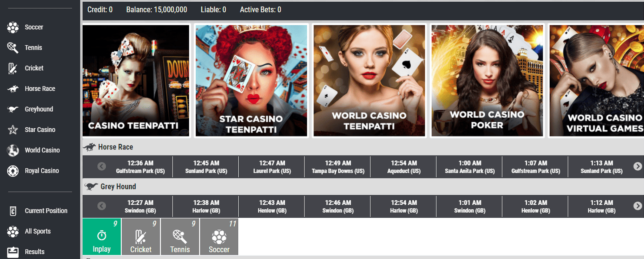
Task: Switch to the Inplay tab
Action: point(102,237)
